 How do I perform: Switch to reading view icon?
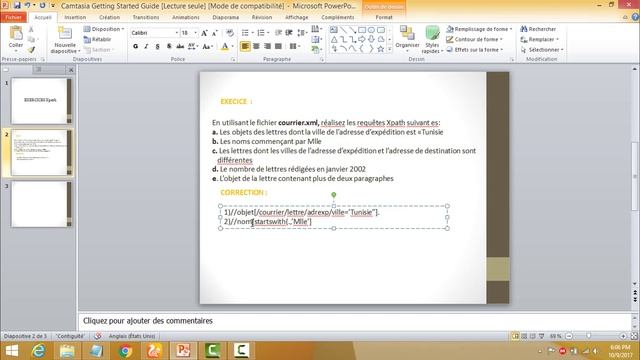pyautogui.click(x=533, y=336)
